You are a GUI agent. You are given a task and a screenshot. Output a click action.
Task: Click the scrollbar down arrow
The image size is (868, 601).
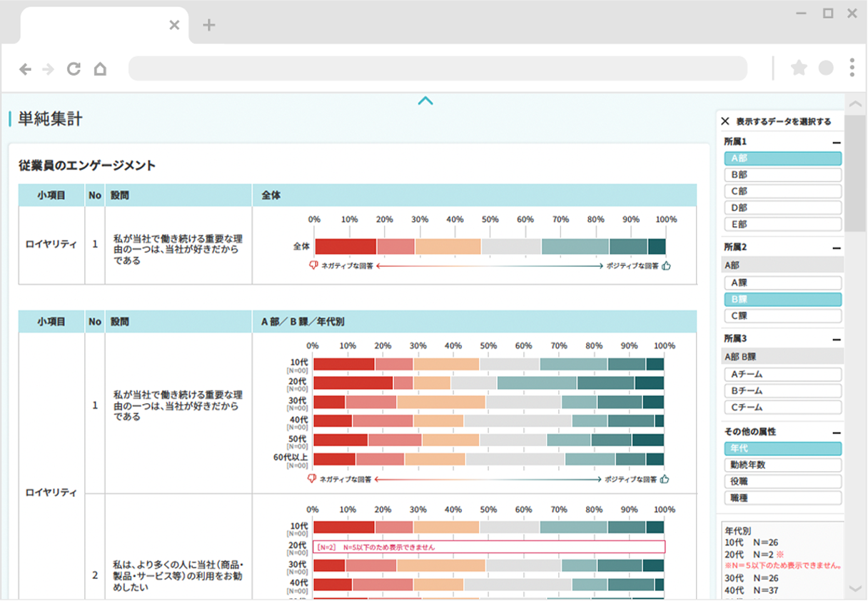856,589
